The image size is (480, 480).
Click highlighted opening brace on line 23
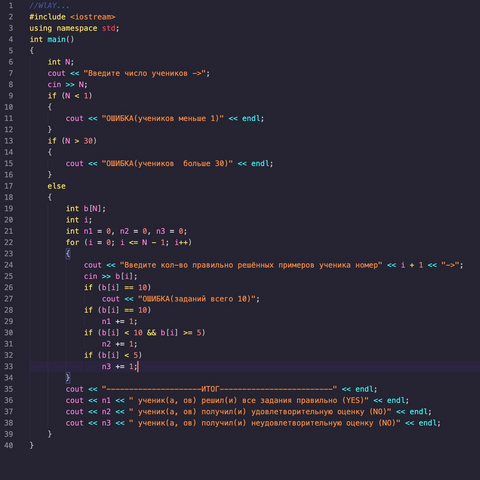(x=68, y=254)
